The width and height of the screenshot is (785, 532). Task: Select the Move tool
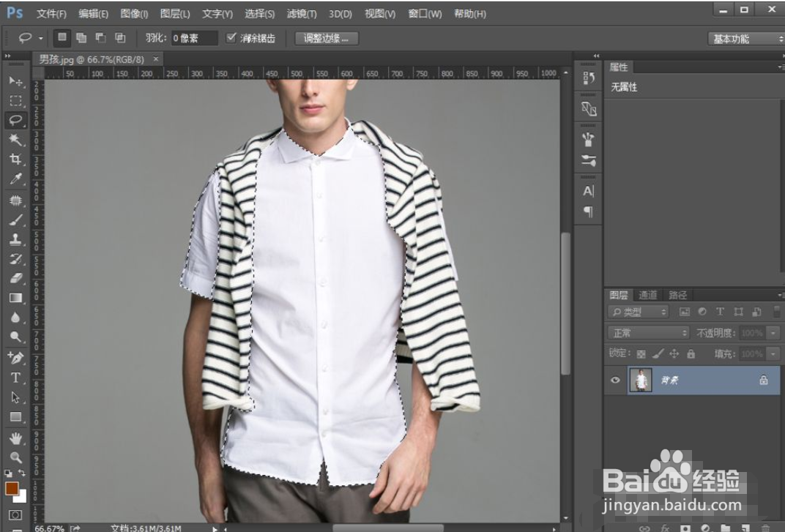tap(15, 81)
